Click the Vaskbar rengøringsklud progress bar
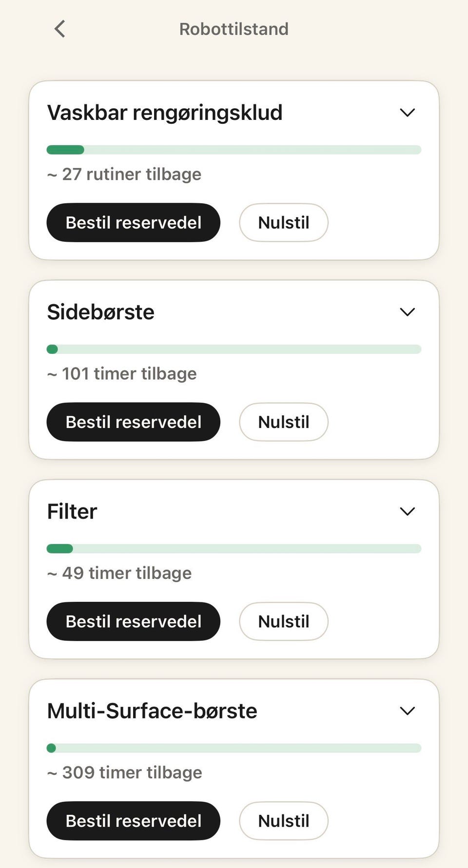Screen dimensions: 468x868 tap(234, 150)
